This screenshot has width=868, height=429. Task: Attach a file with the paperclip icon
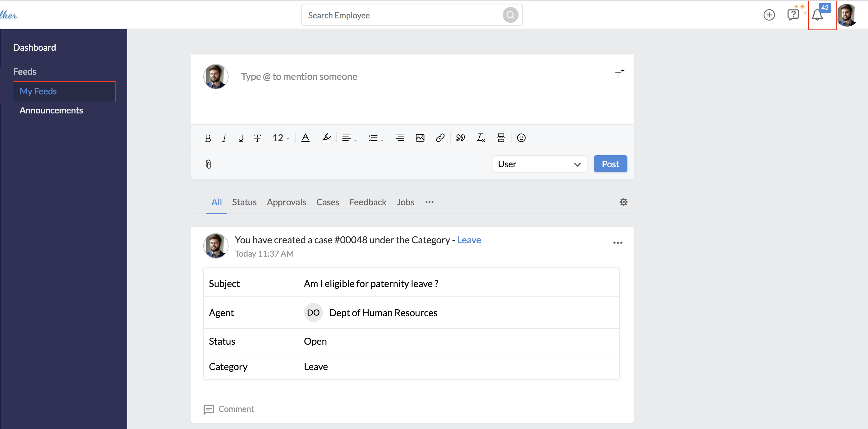(x=208, y=164)
